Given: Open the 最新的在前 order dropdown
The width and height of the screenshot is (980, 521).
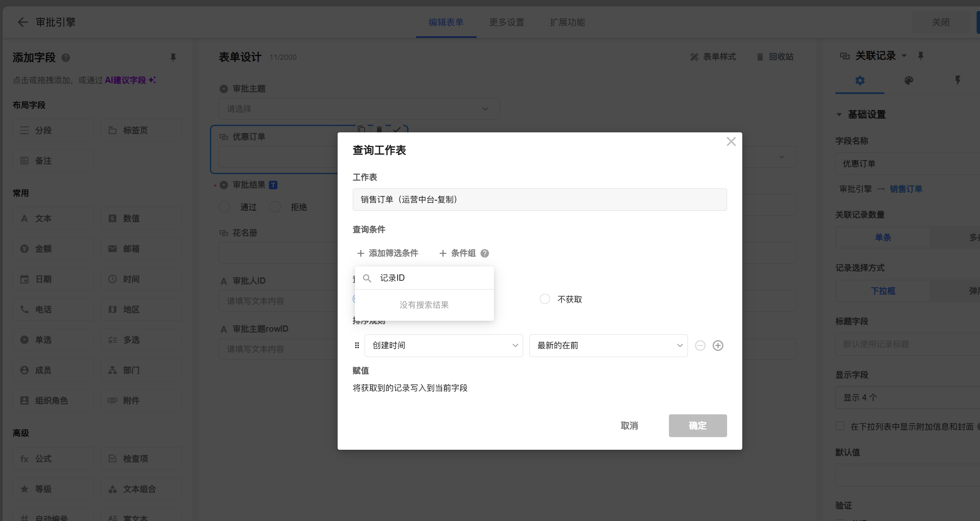Looking at the screenshot, I should tap(608, 346).
